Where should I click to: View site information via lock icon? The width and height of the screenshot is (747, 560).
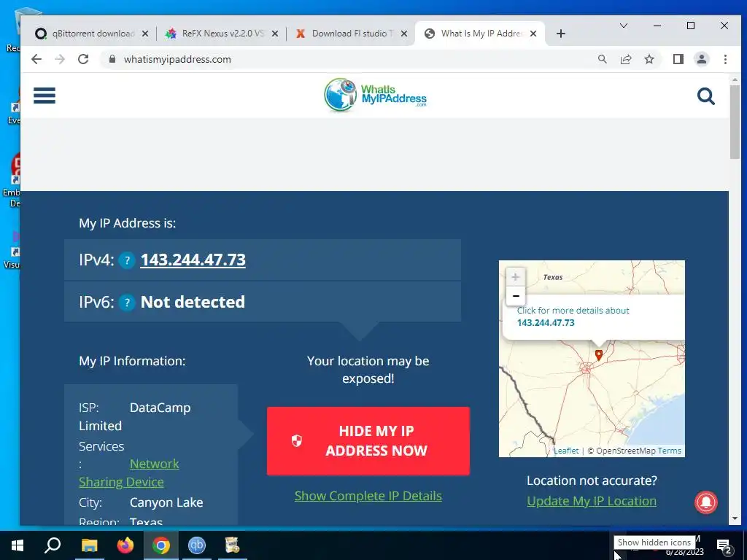point(112,59)
